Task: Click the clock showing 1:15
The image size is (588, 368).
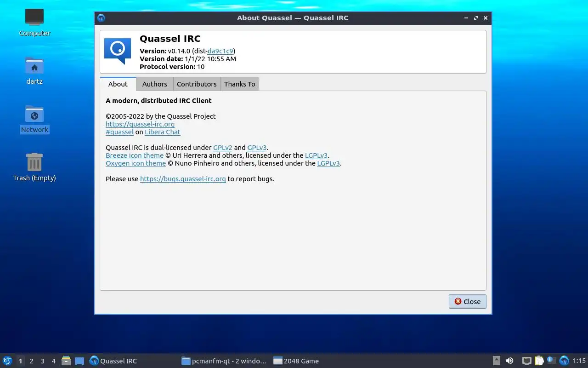Action: pos(579,361)
